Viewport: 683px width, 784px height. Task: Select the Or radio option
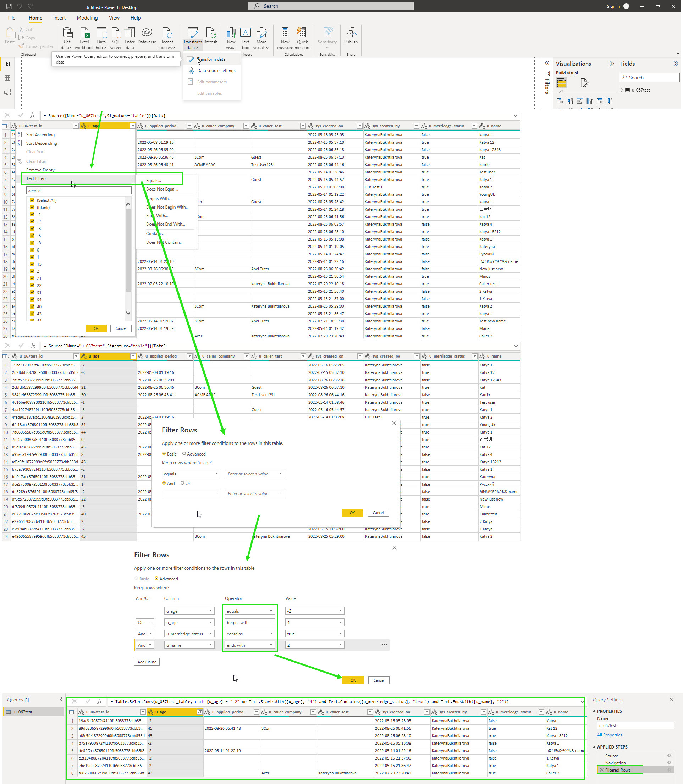pos(183,483)
